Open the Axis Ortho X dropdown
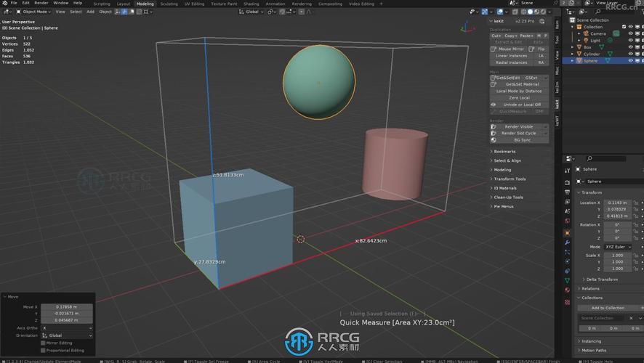The image size is (644, 363). tap(67, 328)
